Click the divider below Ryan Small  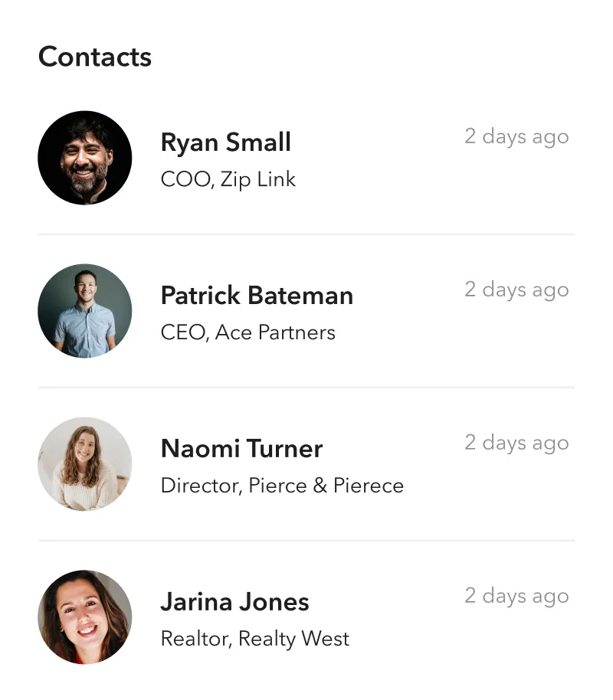tap(306, 234)
